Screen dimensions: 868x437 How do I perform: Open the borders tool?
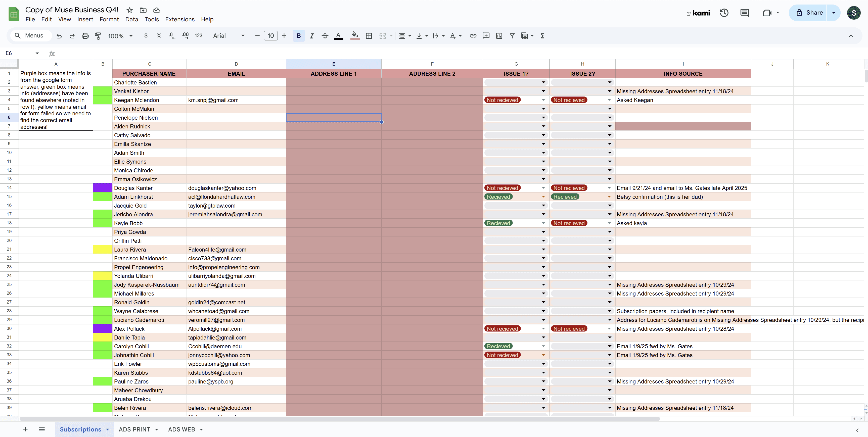point(369,36)
